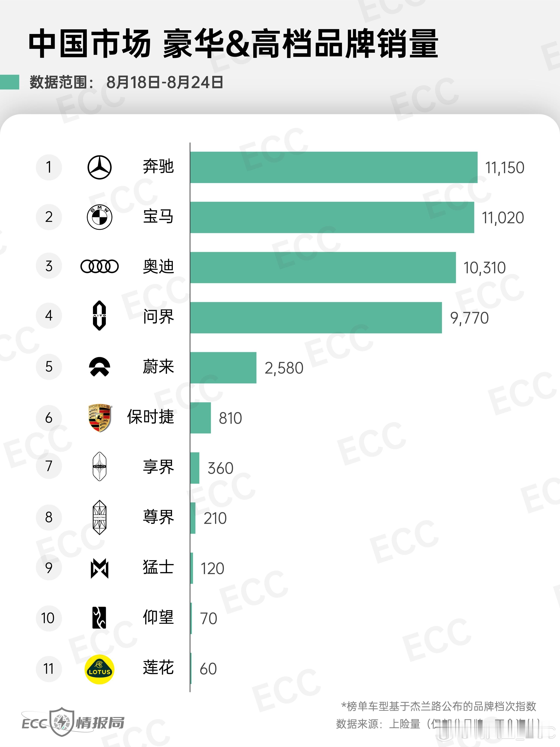Click the 问界 green bar
Image resolution: width=560 pixels, height=747 pixels.
tap(316, 318)
